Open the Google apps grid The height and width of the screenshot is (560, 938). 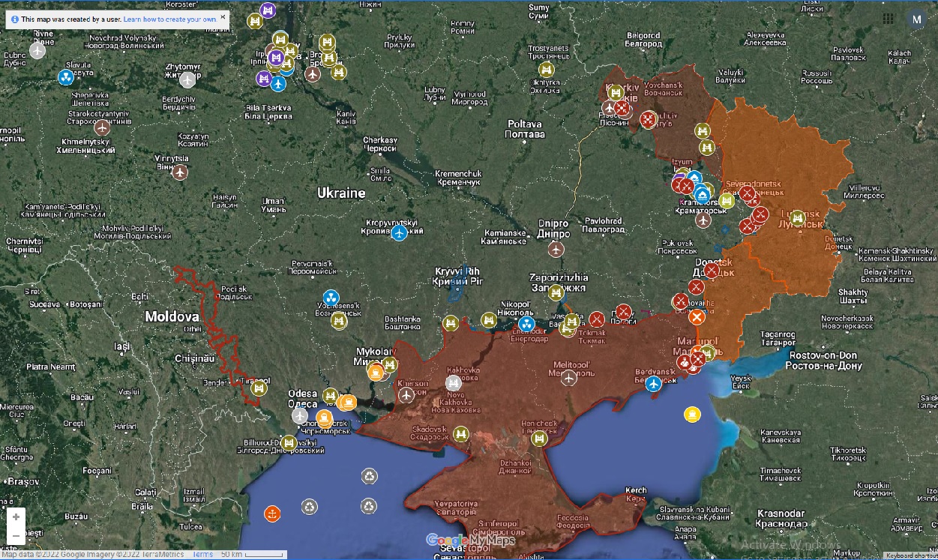pos(889,19)
